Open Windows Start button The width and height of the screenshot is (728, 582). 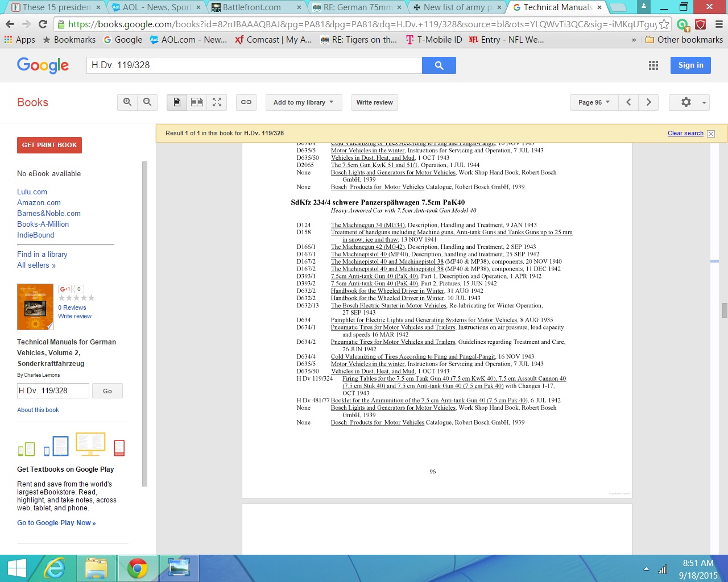(x=16, y=568)
